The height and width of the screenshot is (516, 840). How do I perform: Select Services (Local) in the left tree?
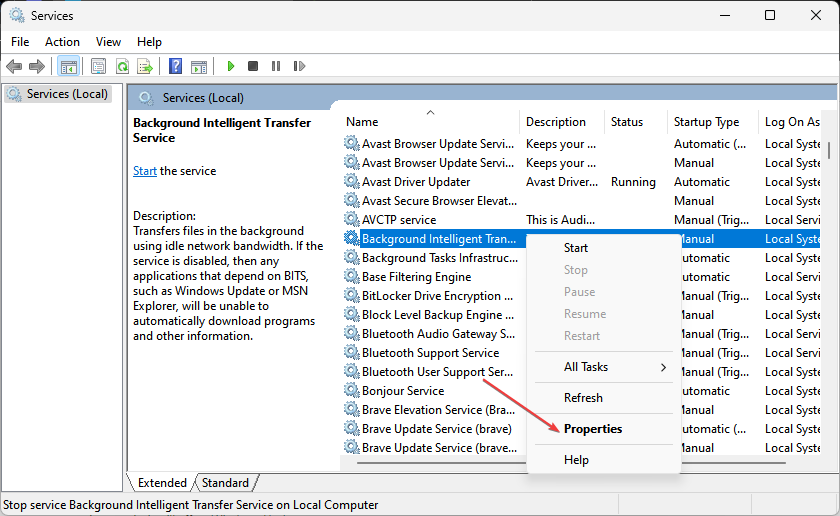[x=58, y=94]
